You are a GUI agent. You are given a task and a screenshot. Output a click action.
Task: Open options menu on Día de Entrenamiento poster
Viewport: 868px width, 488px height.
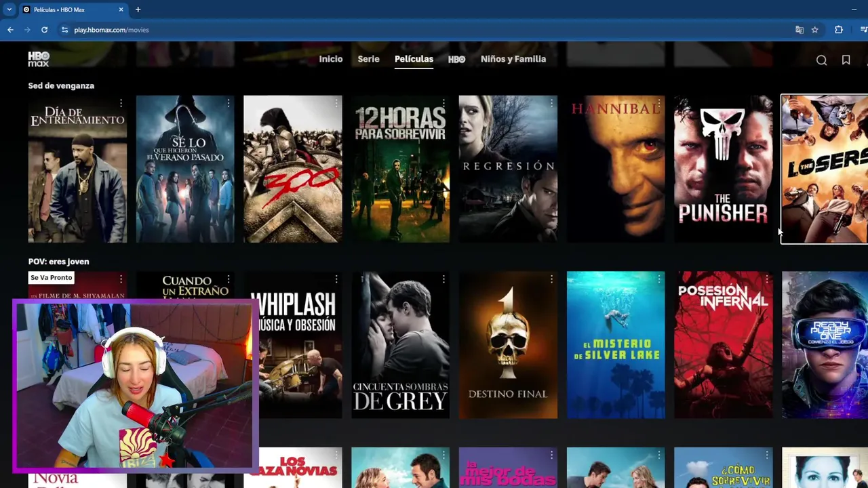coord(121,103)
